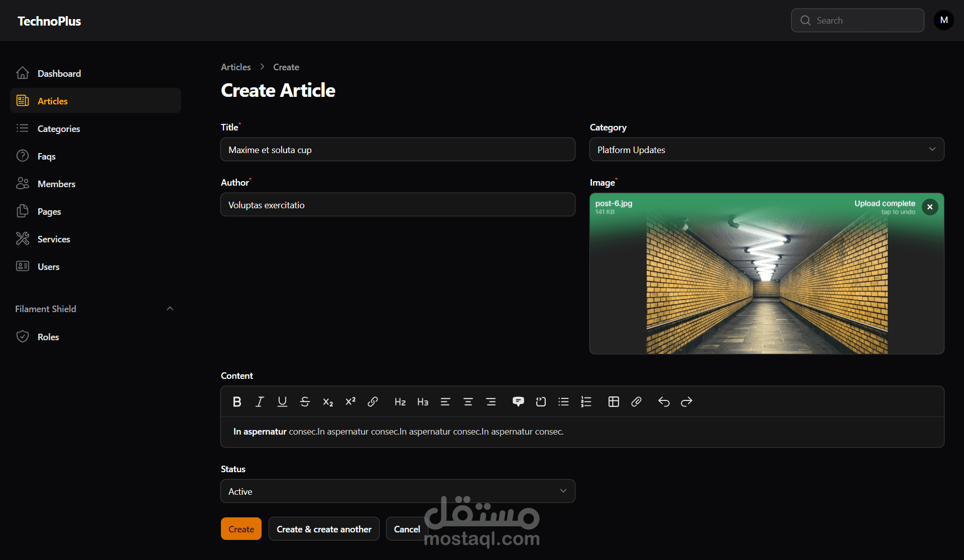The width and height of the screenshot is (964, 560).
Task: Click the strikethrough formatting icon
Action: 305,401
